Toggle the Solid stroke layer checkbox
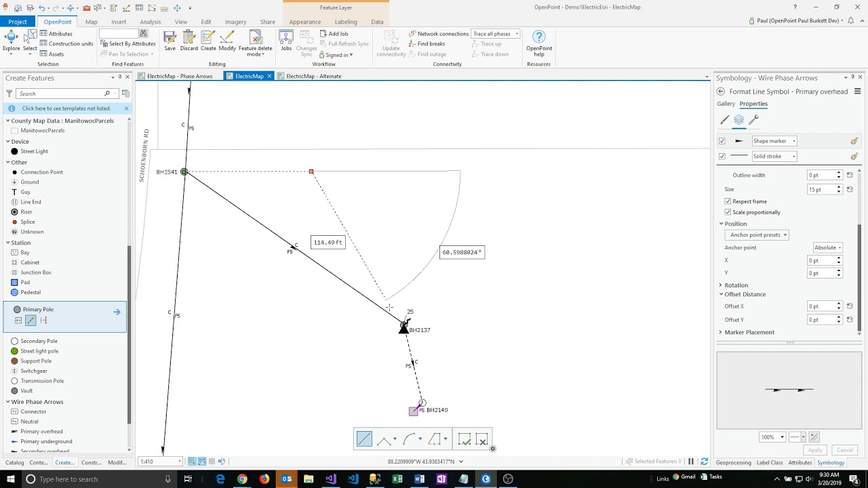 click(722, 156)
